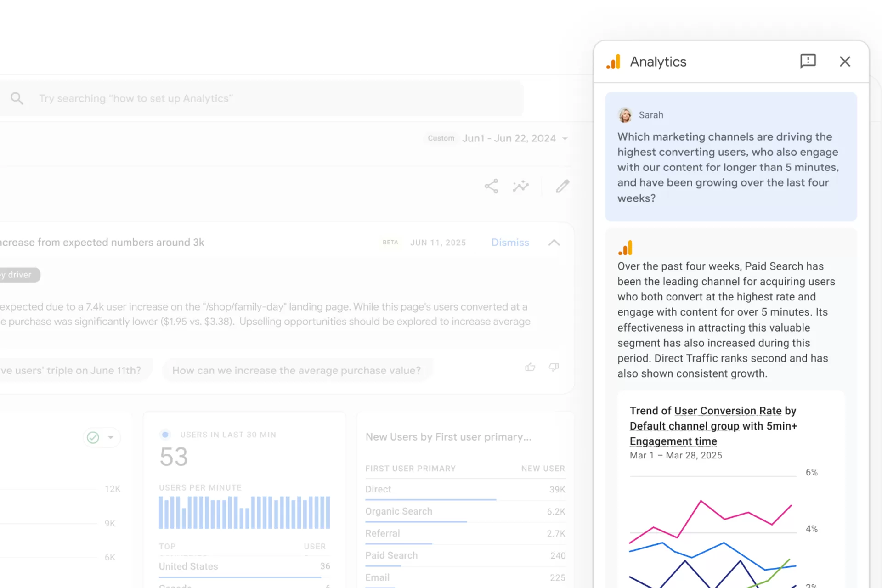Open the User Conversion Rate link

coord(728,411)
